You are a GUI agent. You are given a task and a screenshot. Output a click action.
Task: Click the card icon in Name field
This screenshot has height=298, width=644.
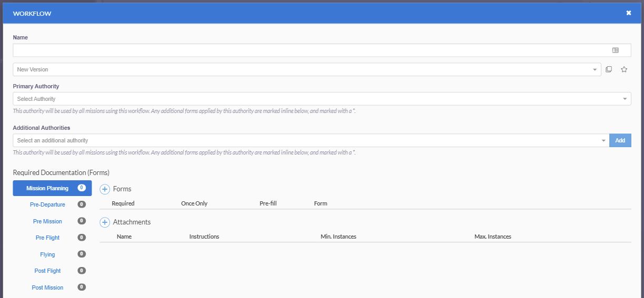[x=615, y=50]
